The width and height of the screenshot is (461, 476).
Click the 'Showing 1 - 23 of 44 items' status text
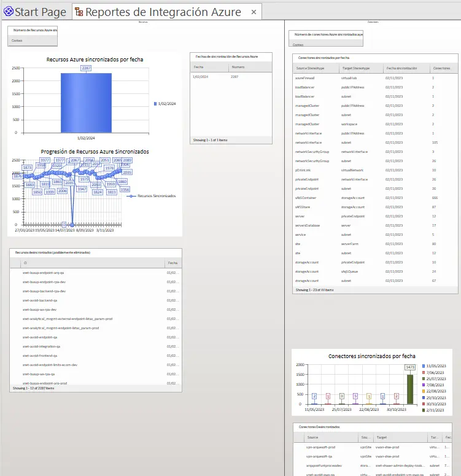[x=314, y=290]
